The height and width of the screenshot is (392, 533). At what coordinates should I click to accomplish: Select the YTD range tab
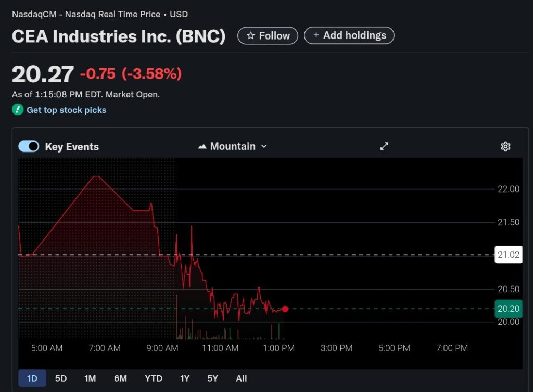(x=154, y=378)
